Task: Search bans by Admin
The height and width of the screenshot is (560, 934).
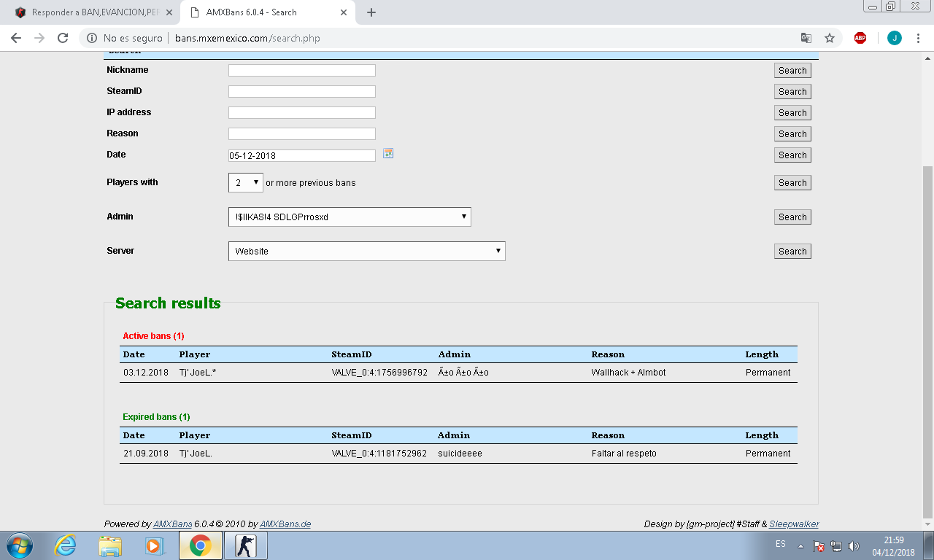Action: [x=792, y=217]
